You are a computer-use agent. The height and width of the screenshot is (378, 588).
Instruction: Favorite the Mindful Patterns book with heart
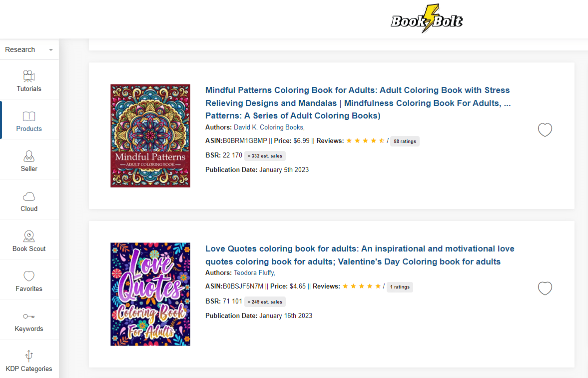point(545,130)
